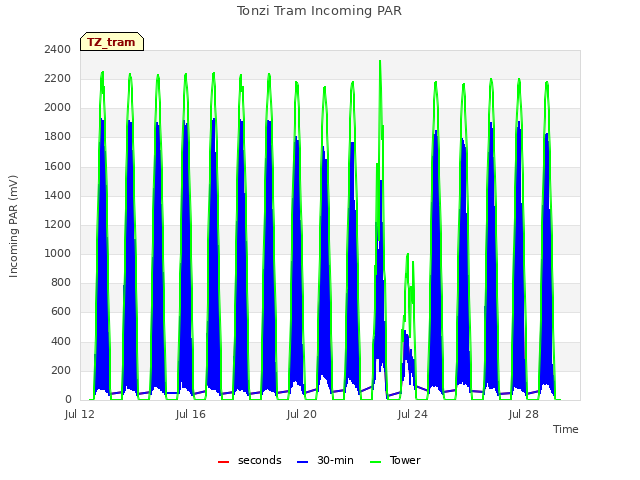Click the 0 y-axis tick label
Viewport: 640px width, 480px height.
[68, 400]
